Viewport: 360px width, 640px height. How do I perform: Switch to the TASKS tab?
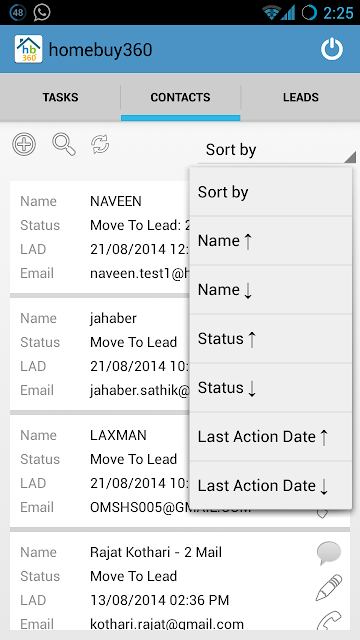60,98
